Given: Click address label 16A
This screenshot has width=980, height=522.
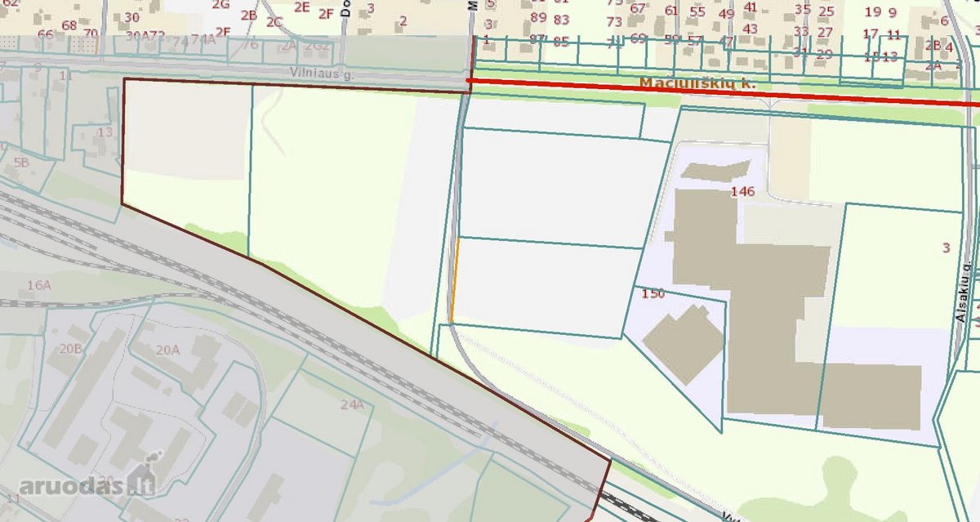Looking at the screenshot, I should click(x=38, y=285).
